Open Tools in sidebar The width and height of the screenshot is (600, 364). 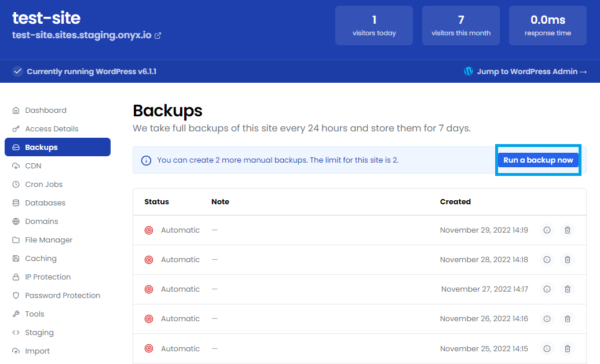(x=57, y=314)
